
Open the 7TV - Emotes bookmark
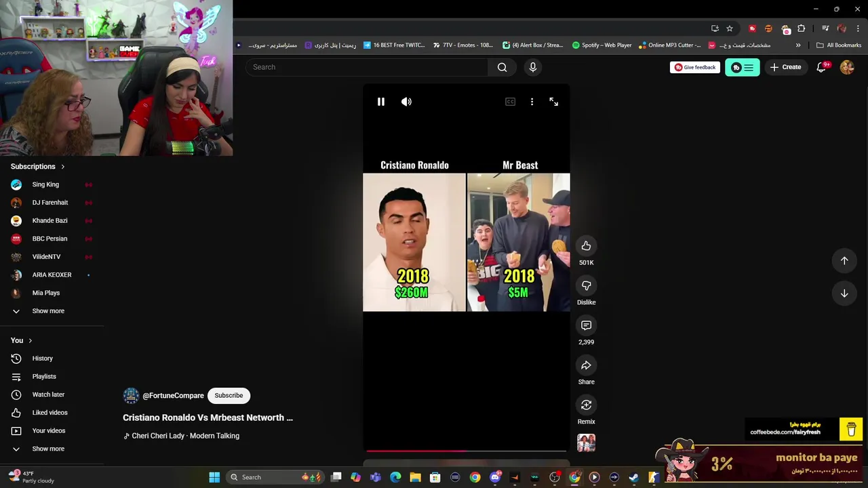click(462, 45)
